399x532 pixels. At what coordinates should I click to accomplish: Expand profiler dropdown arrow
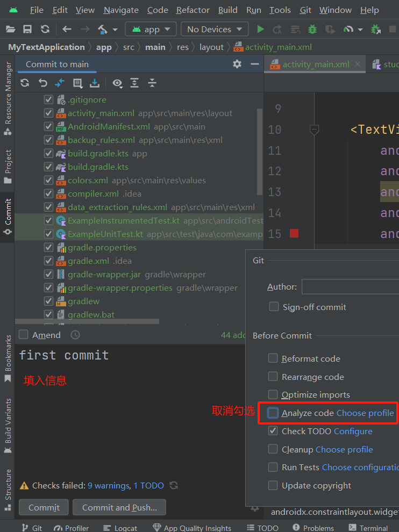360,30
